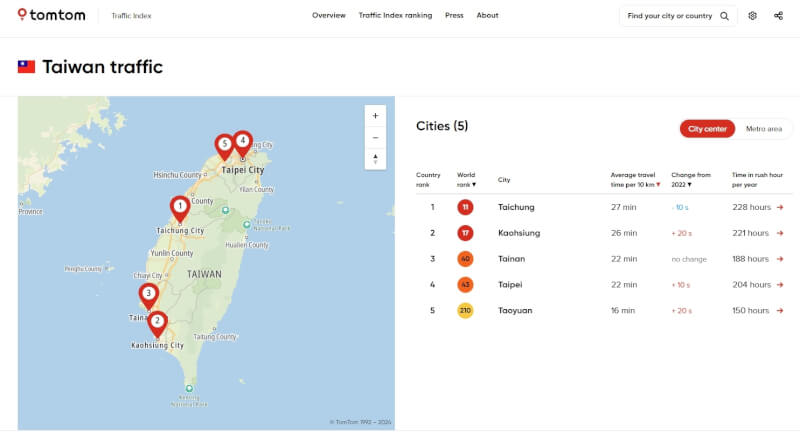Image resolution: width=800 pixels, height=442 pixels.
Task: Click the Taiwan traffic heading
Action: [103, 67]
